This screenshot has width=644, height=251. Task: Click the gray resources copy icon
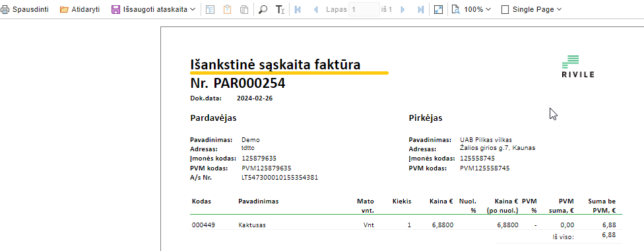point(244,9)
